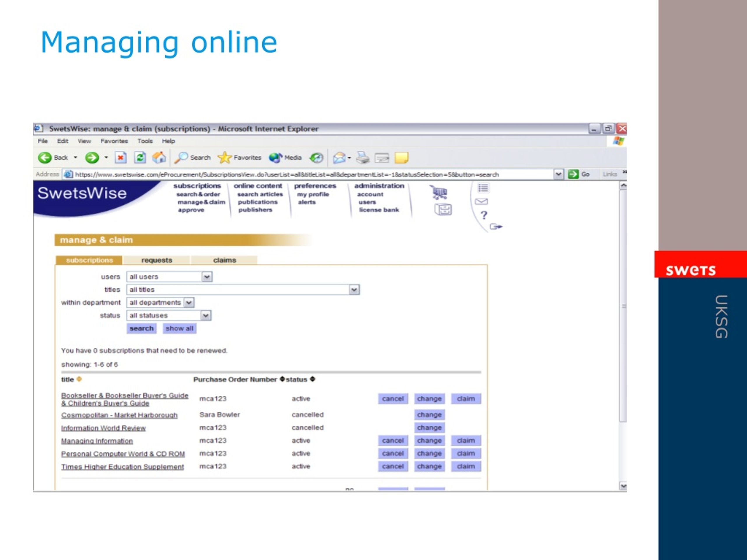Click the green Go button arrow
Image resolution: width=747 pixels, height=560 pixels.
click(573, 174)
